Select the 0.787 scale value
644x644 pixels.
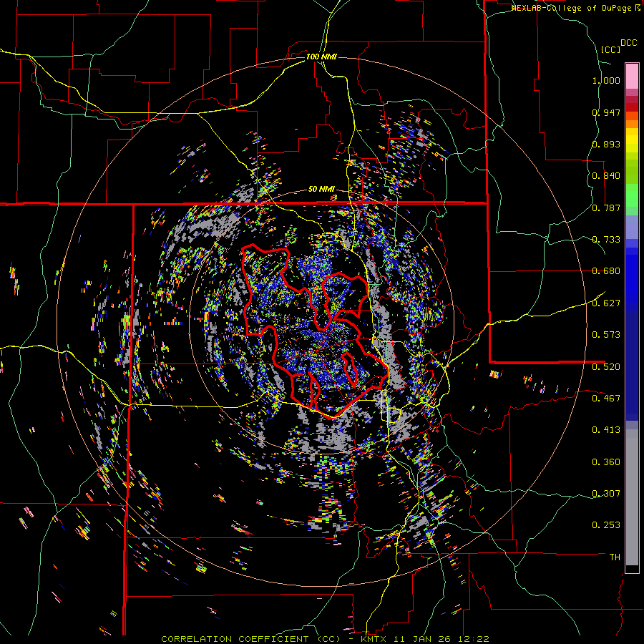[606, 208]
